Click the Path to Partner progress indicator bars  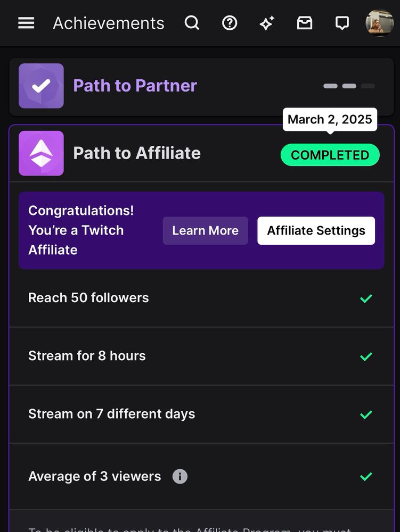click(349, 86)
